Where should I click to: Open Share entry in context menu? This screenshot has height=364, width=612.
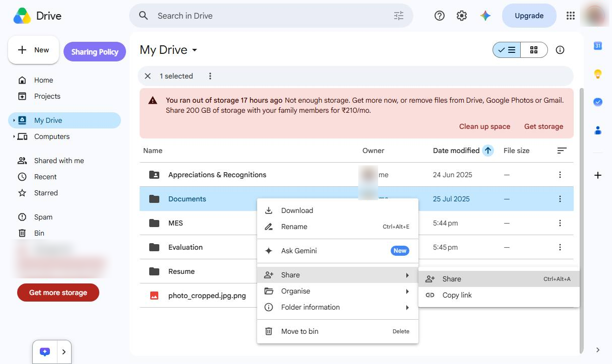[338, 275]
